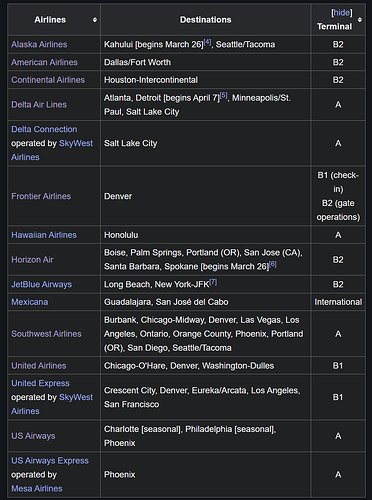Open the Alaska Airlines link

39,44
